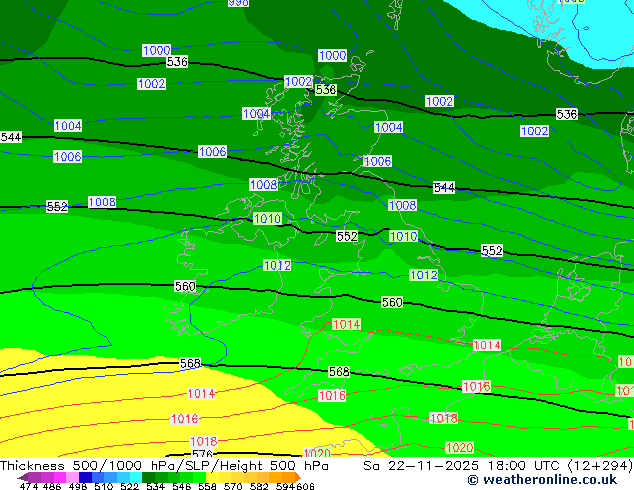Screen dimensions: 634x490
Task: Click the red 1018 label in the yellow zone
Action: point(204,441)
